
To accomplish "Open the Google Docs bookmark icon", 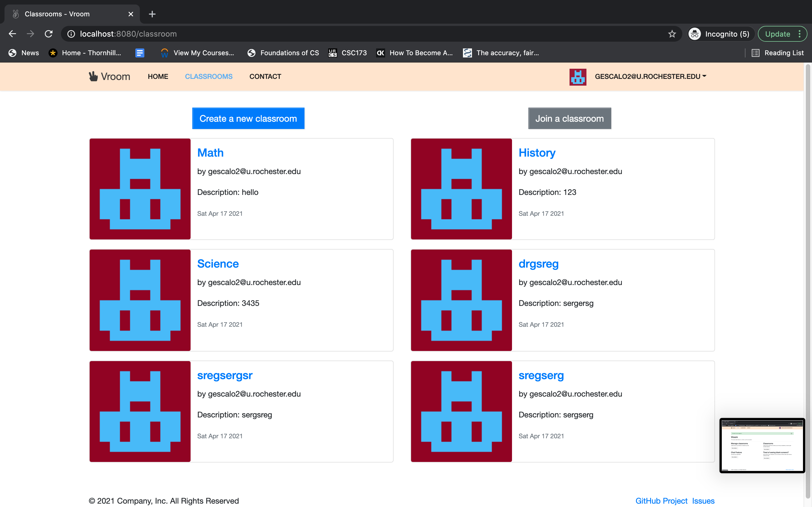I will [140, 53].
